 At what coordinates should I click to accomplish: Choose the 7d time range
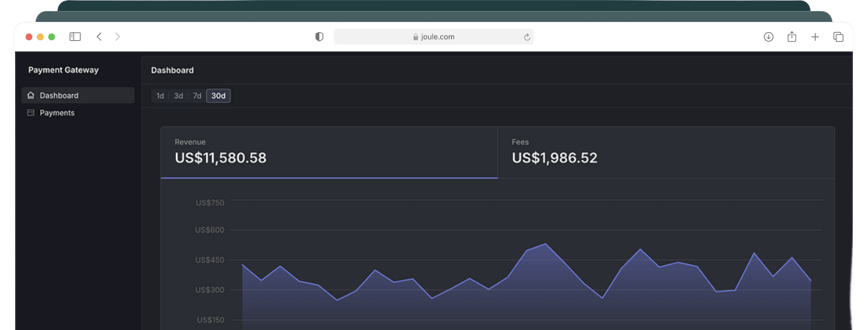tap(197, 96)
